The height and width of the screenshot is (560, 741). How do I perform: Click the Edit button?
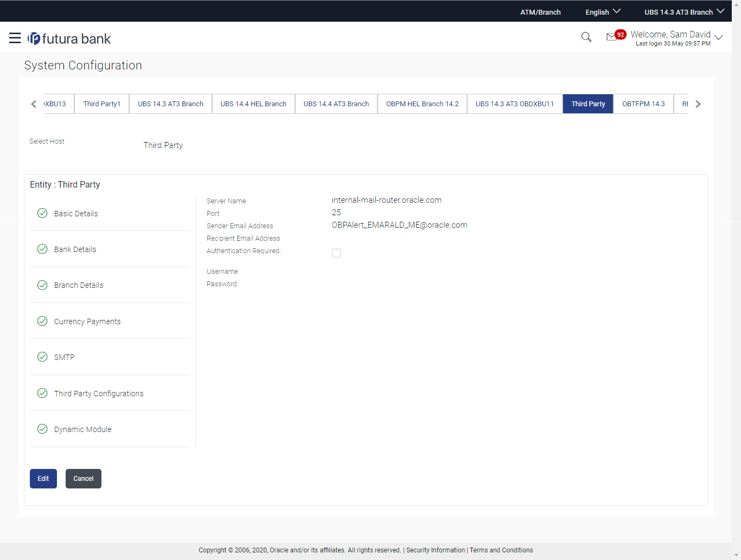point(43,479)
